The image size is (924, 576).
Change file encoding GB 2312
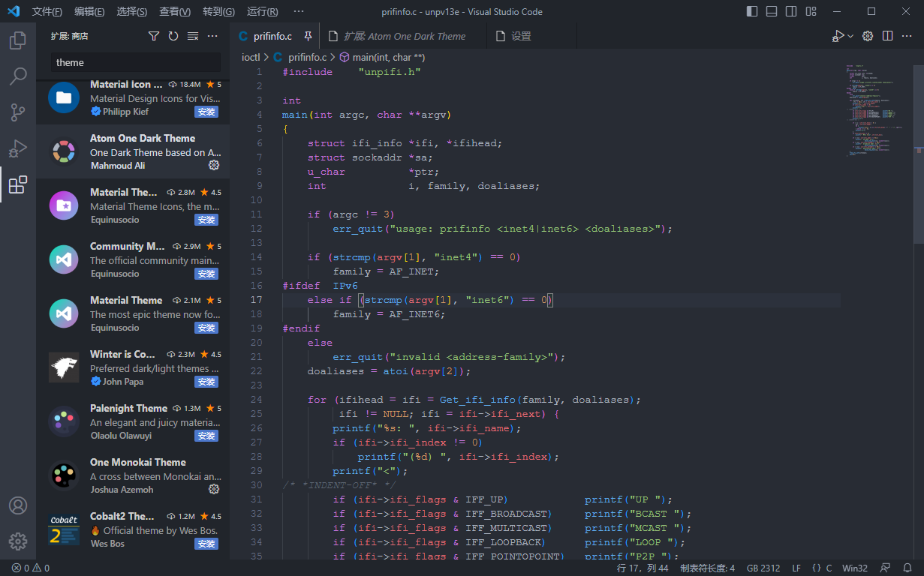point(763,568)
